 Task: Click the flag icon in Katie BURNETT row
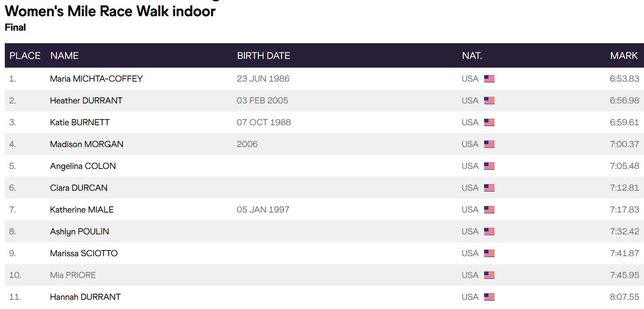coord(489,123)
